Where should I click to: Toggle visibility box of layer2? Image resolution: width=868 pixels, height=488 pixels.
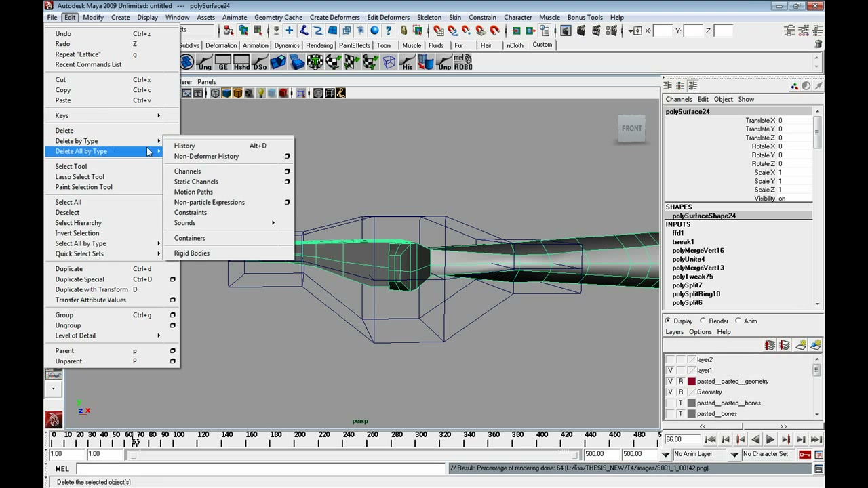(x=670, y=360)
